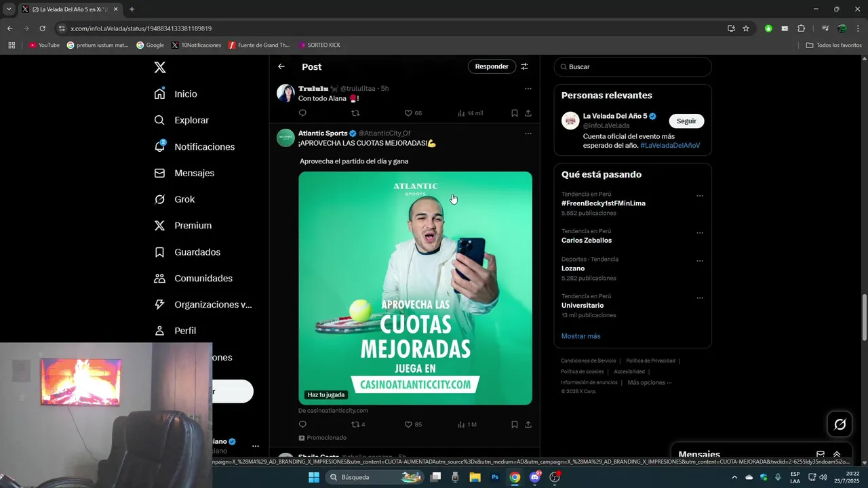Viewport: 868px width, 488px height.
Task: Click Mostrar más trends link
Action: [581, 336]
